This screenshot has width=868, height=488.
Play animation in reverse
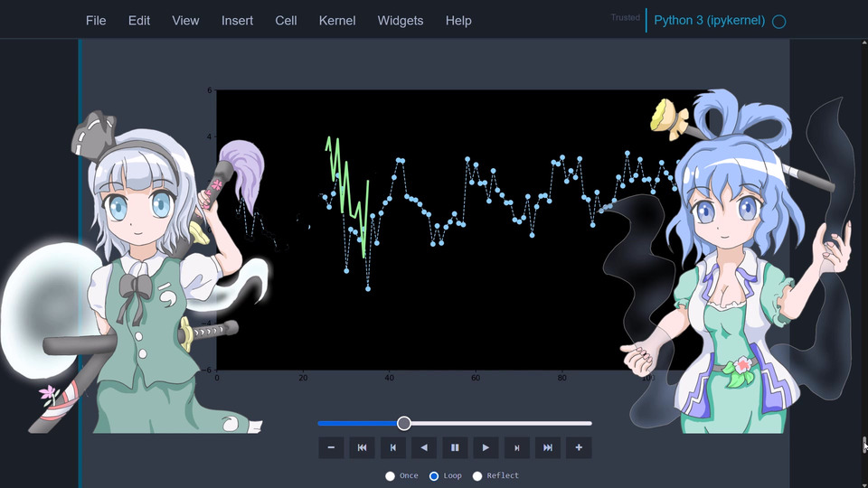pyautogui.click(x=424, y=447)
